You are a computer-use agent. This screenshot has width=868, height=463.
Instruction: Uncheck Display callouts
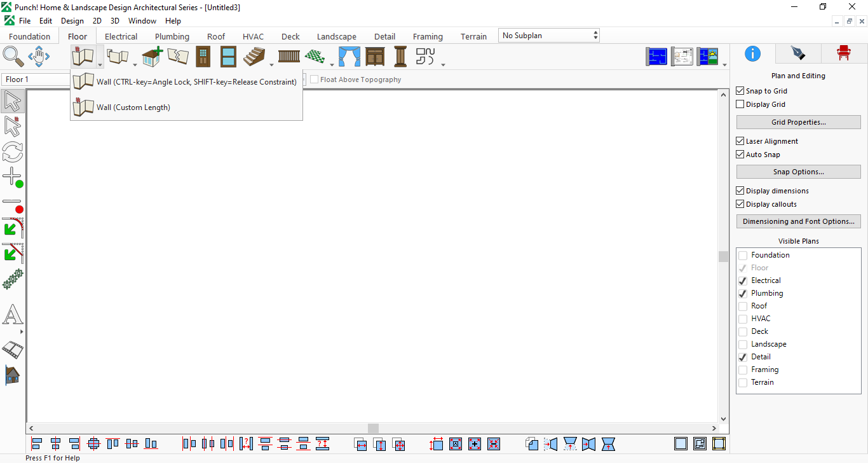point(740,204)
